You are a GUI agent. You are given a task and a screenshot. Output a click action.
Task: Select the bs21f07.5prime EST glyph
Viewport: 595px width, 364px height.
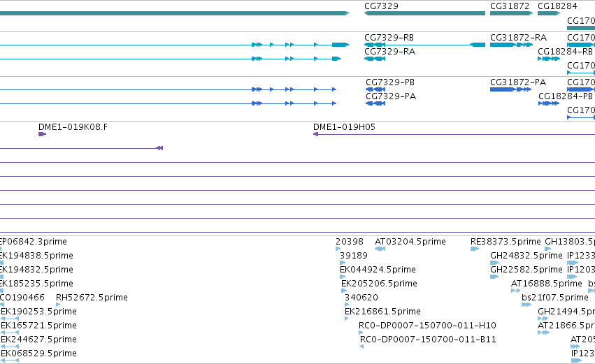point(526,305)
